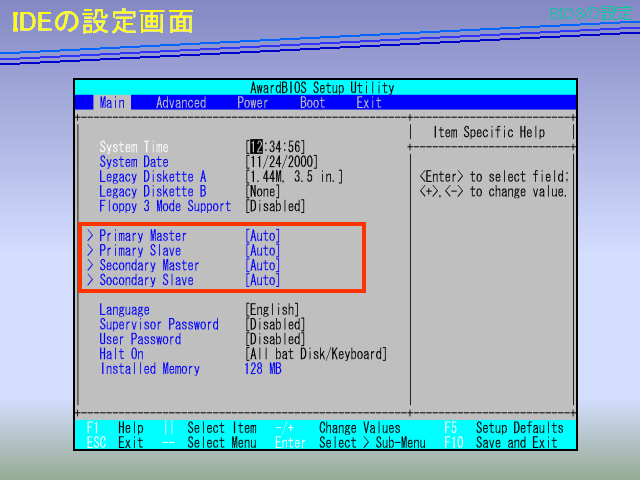Image resolution: width=640 pixels, height=480 pixels.
Task: Select the System Date value field
Action: (283, 162)
